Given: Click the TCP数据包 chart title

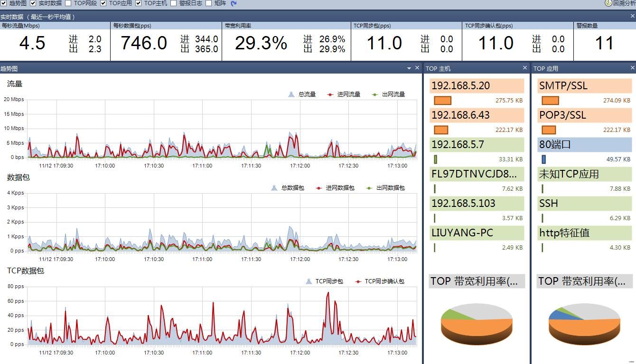Looking at the screenshot, I should pyautogui.click(x=26, y=271).
